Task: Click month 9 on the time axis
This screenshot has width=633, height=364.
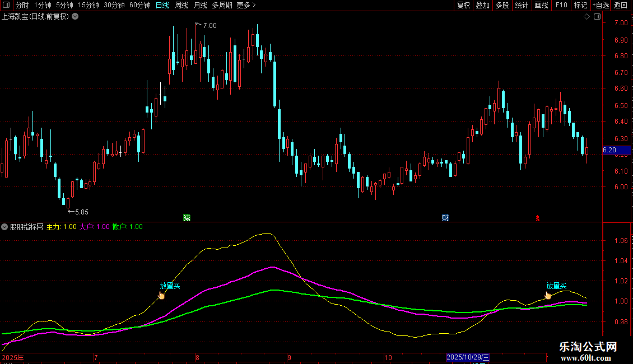Action: tap(290, 357)
